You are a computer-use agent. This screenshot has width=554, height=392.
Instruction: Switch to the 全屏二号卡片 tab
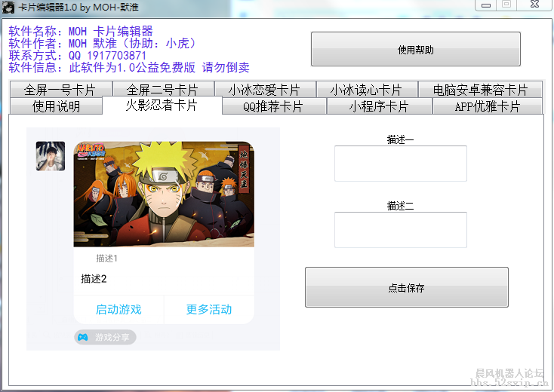click(x=162, y=89)
